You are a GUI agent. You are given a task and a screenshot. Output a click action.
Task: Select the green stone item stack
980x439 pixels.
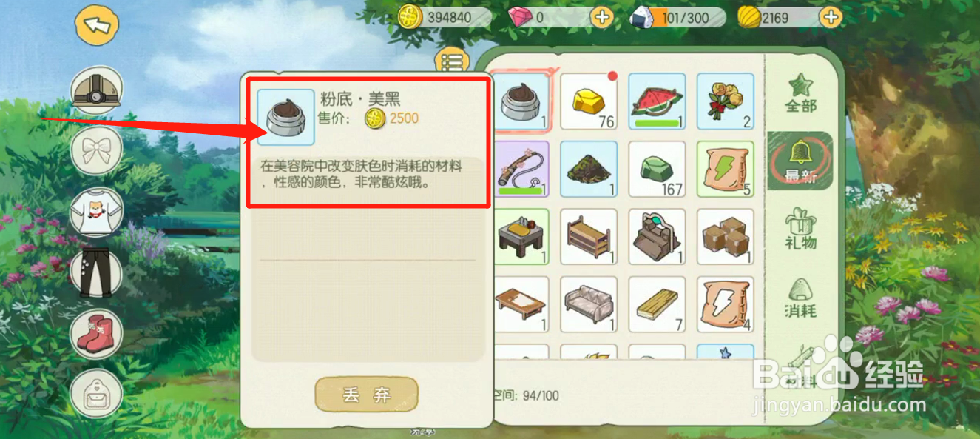(x=657, y=170)
